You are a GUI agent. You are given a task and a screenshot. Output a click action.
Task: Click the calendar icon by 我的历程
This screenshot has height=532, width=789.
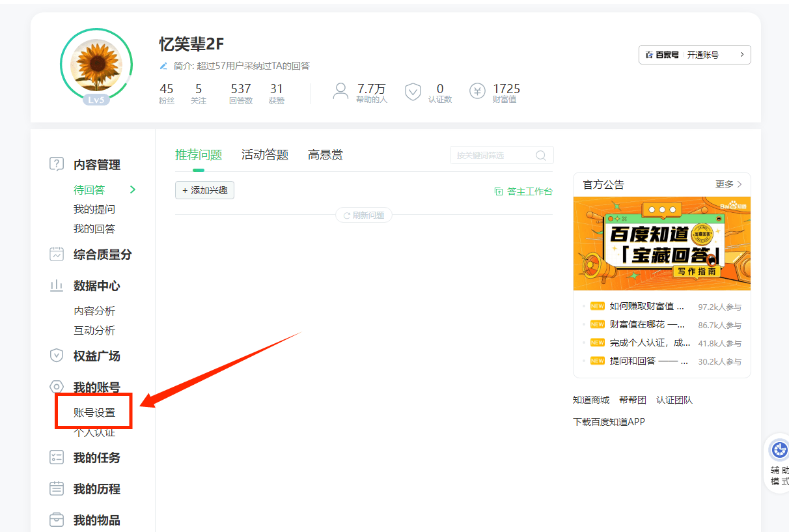57,488
